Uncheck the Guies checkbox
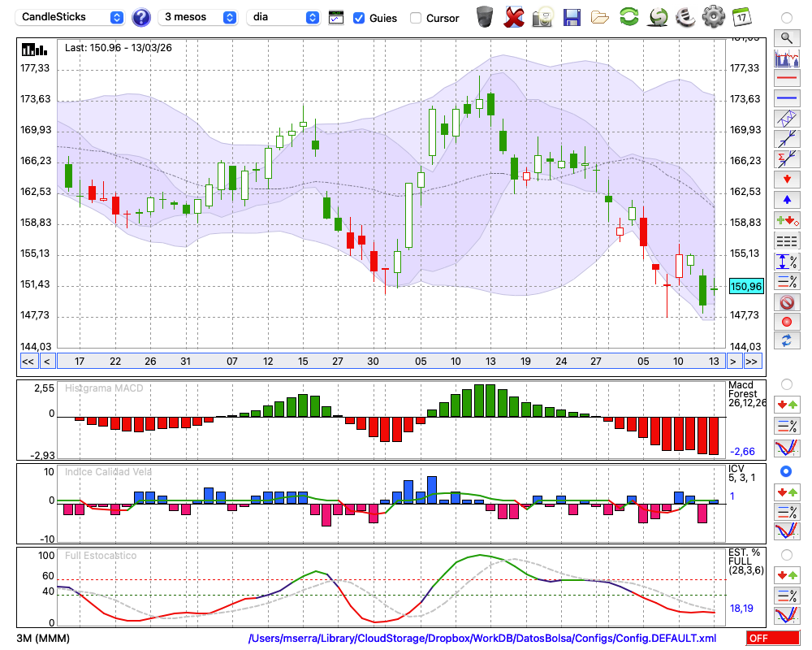 coord(359,18)
